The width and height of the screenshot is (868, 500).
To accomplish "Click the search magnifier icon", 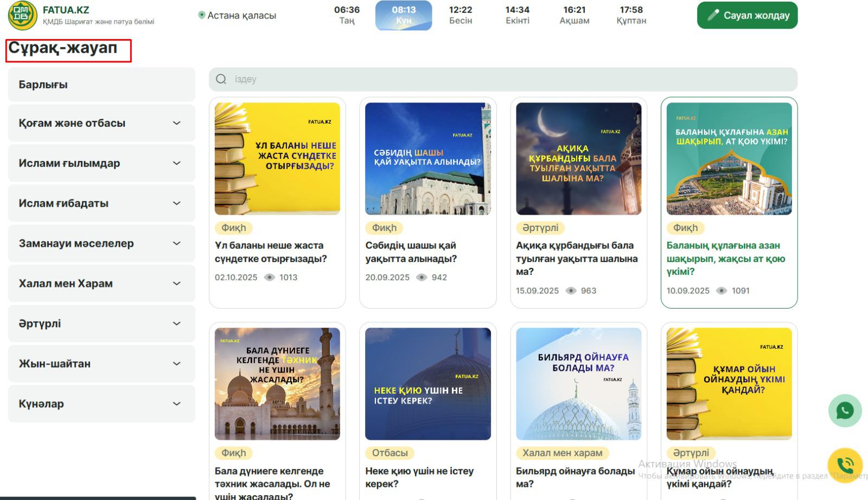I will [x=221, y=79].
